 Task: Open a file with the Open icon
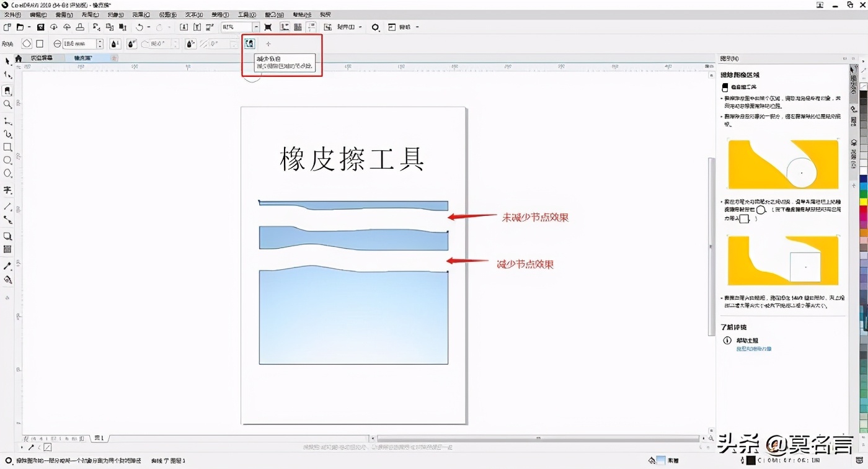pos(19,27)
